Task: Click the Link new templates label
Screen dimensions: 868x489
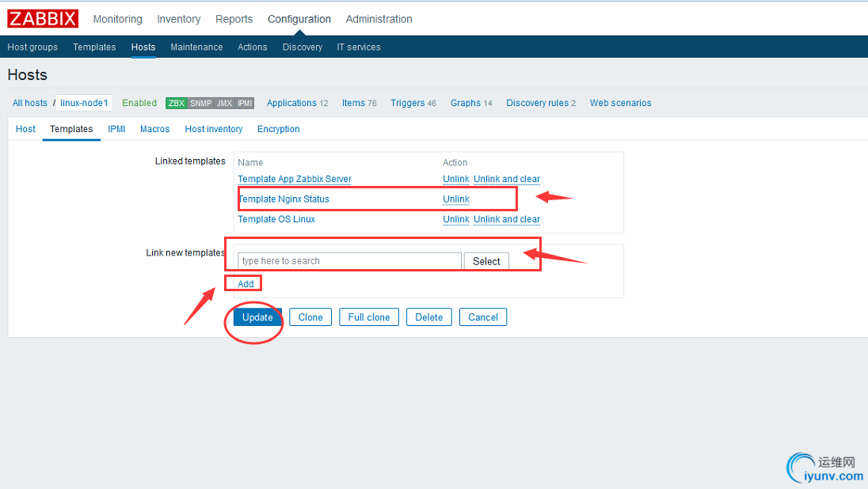Action: tap(185, 252)
